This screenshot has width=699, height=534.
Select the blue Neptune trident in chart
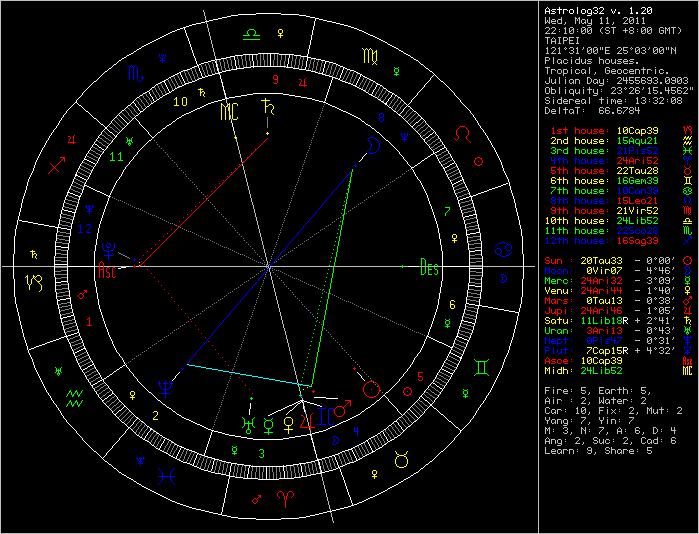tap(164, 385)
